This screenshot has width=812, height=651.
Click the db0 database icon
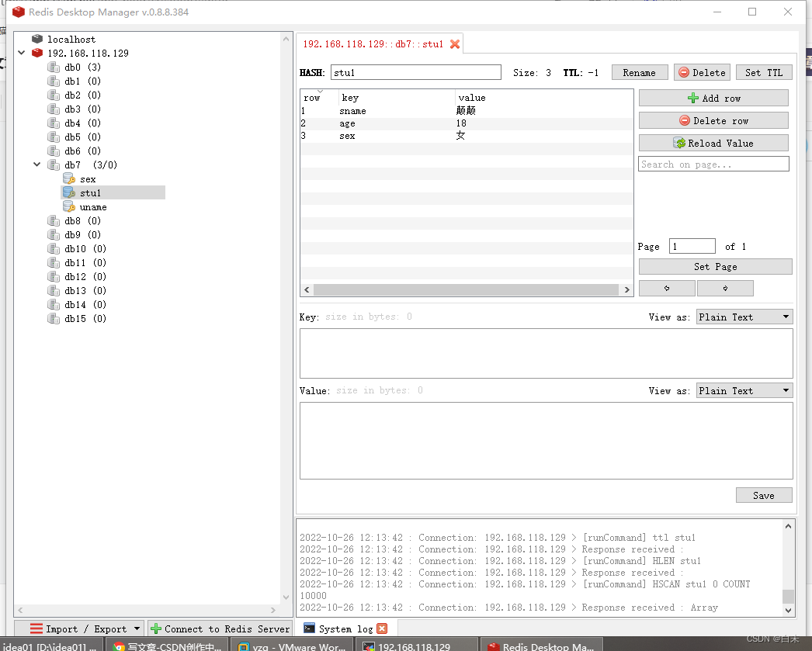click(x=54, y=67)
